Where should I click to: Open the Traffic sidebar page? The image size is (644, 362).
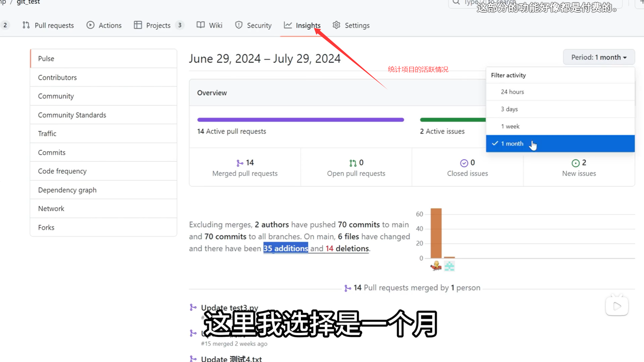[47, 133]
